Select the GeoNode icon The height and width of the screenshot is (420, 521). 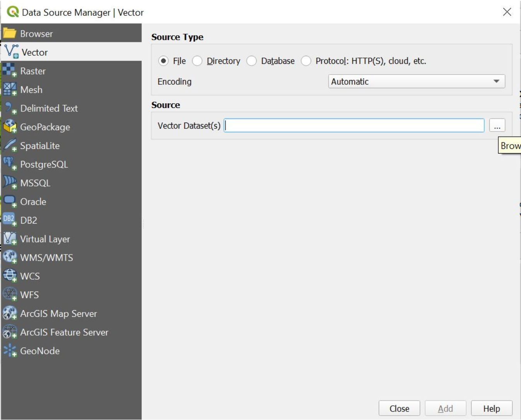(40, 351)
